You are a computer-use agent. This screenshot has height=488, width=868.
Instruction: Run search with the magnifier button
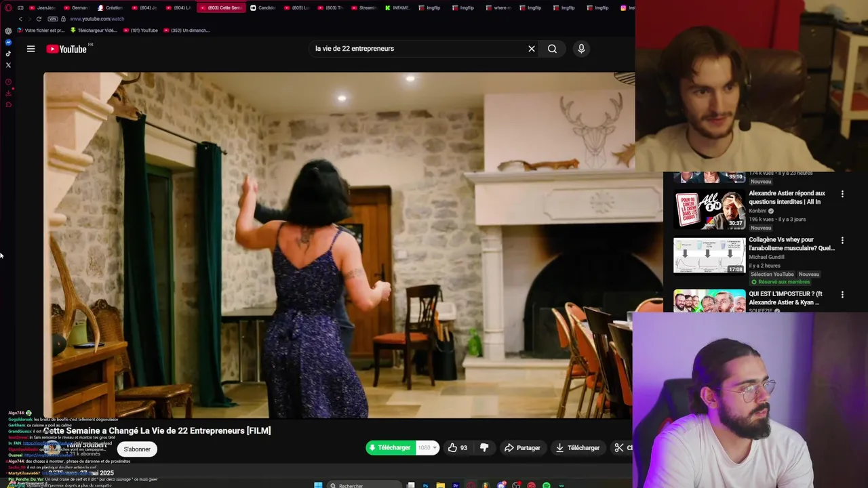552,49
